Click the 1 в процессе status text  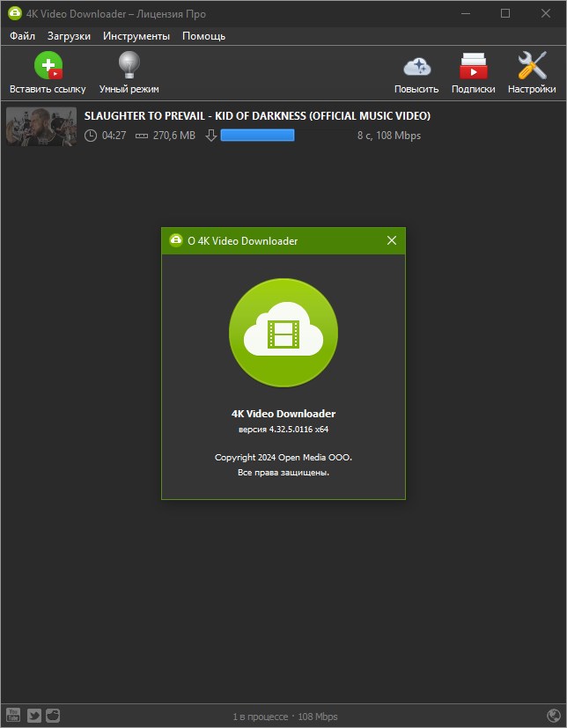pyautogui.click(x=260, y=717)
